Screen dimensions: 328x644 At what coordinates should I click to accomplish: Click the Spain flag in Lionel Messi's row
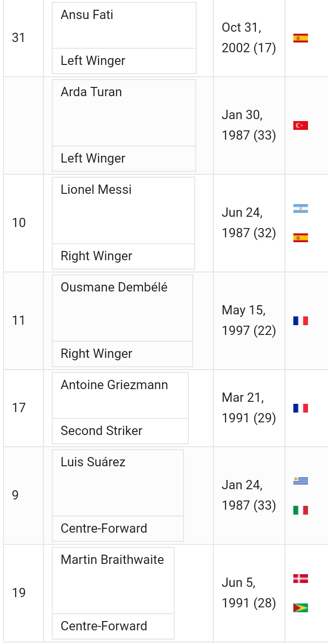pos(300,238)
